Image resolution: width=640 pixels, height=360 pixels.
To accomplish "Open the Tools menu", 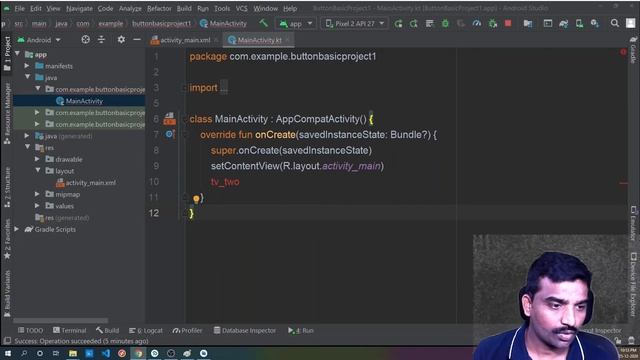I will (222, 8).
